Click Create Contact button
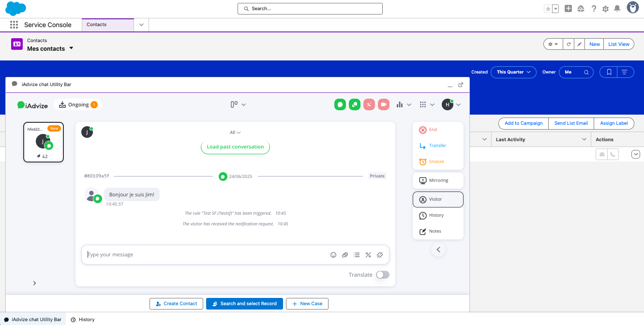 click(x=177, y=304)
